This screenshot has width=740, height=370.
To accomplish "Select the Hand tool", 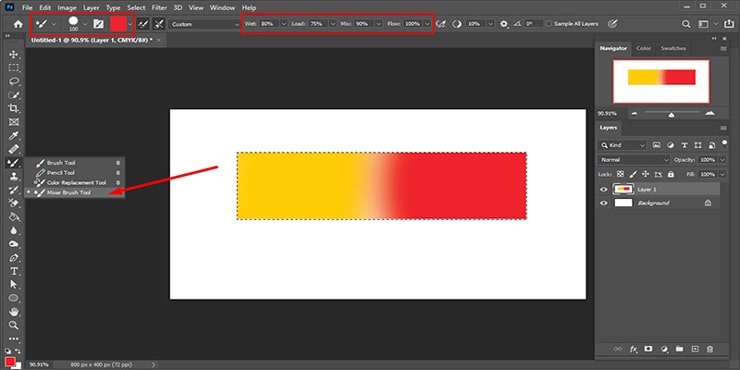I will tap(14, 311).
